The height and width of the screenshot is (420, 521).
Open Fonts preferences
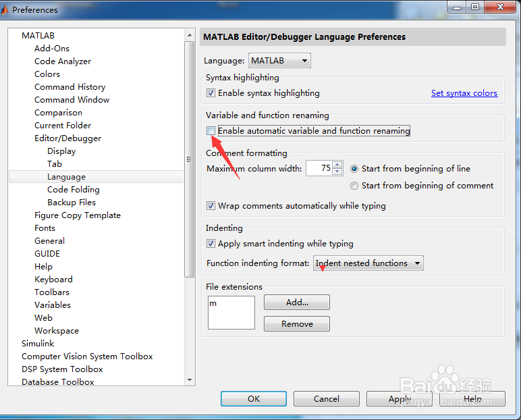[x=45, y=228]
